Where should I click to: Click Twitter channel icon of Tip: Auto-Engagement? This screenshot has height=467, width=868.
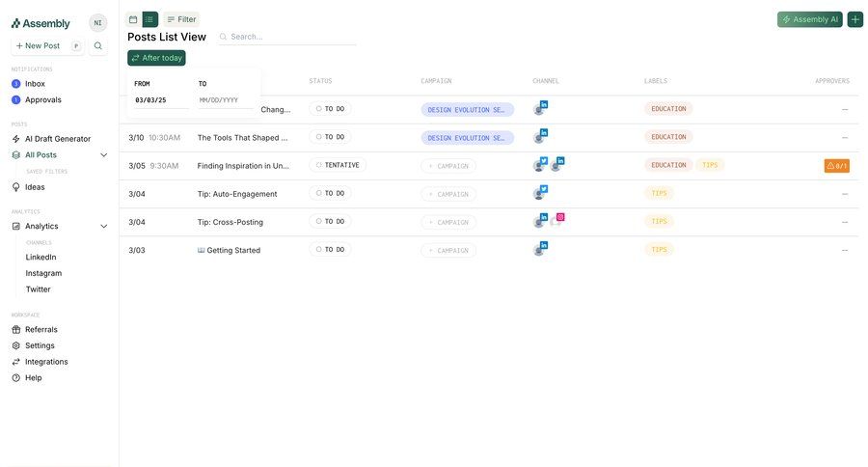click(x=541, y=192)
